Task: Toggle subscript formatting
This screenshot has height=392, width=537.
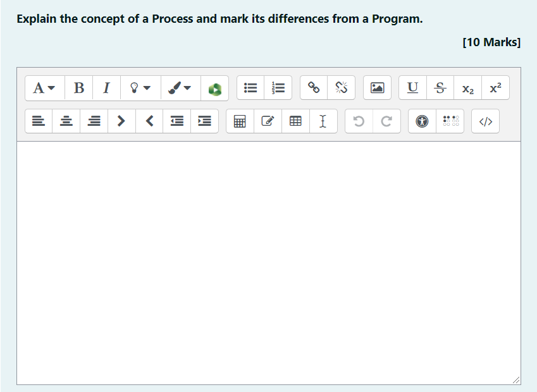Action: click(468, 89)
